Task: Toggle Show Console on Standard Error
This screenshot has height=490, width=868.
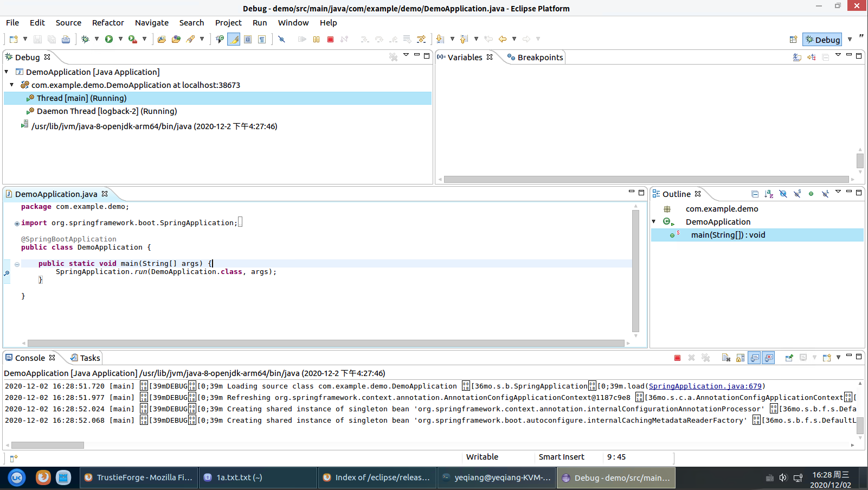Action: click(x=769, y=358)
